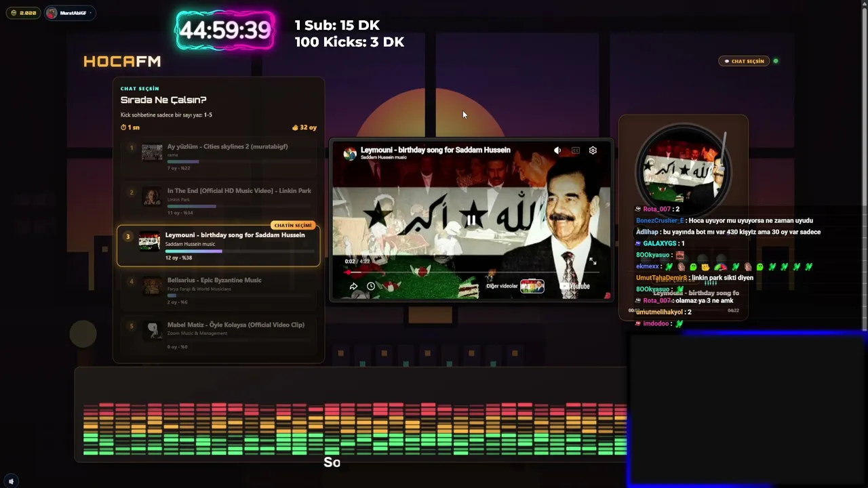The width and height of the screenshot is (868, 488).
Task: Click the 44:59:39 countdown timer
Action: (x=225, y=30)
